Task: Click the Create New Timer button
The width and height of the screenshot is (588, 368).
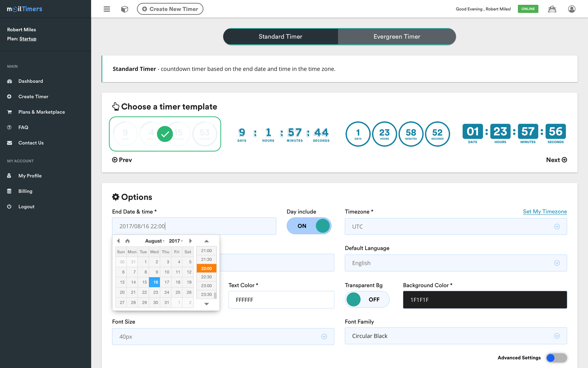Action: click(x=170, y=9)
